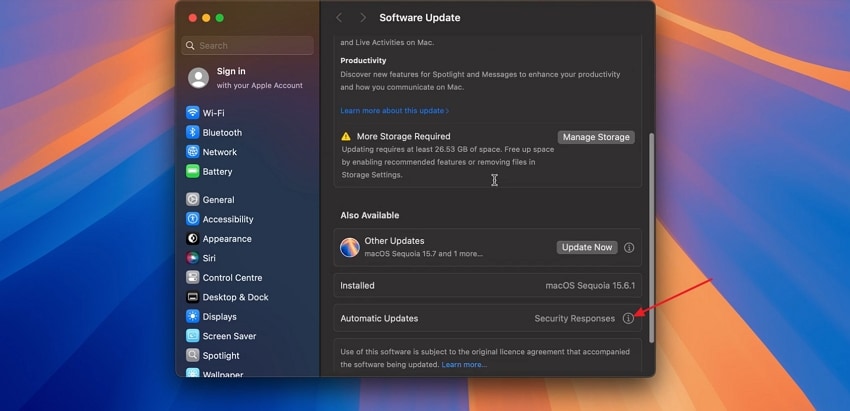Click the Installed macOS Sequoia 15.6.1 value
The height and width of the screenshot is (411, 850).
(590, 286)
